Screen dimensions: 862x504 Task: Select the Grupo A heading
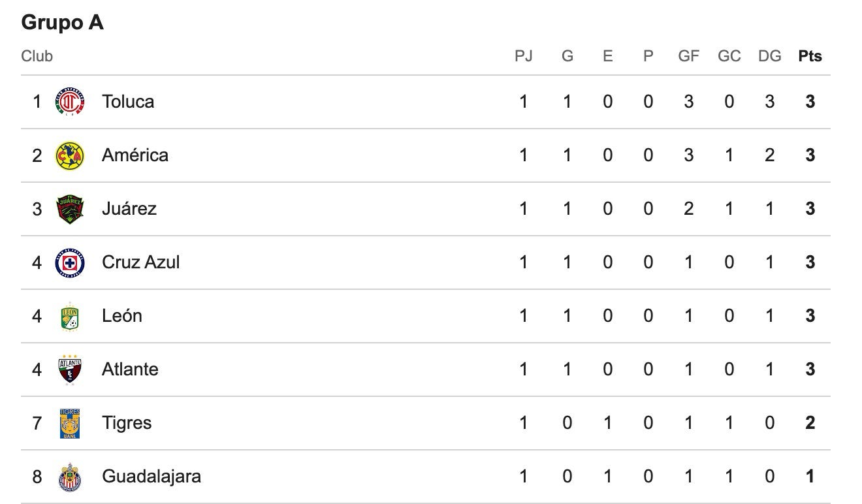pos(62,23)
